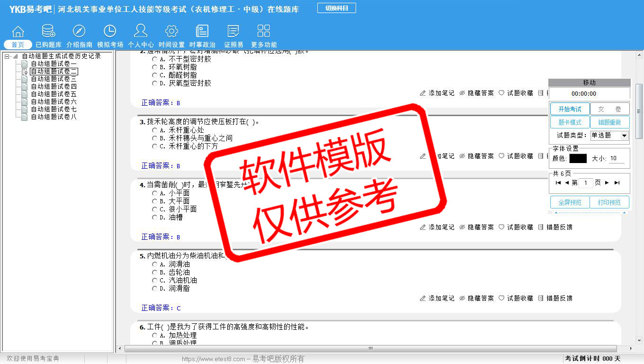Click 打印预览 button
The image size is (644, 364).
pyautogui.click(x=609, y=202)
